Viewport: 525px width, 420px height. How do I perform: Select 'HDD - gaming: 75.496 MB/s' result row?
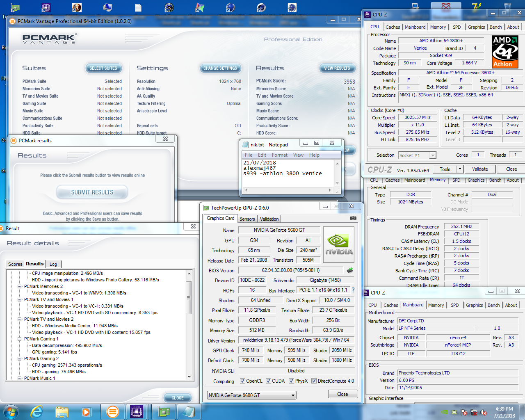point(59,372)
